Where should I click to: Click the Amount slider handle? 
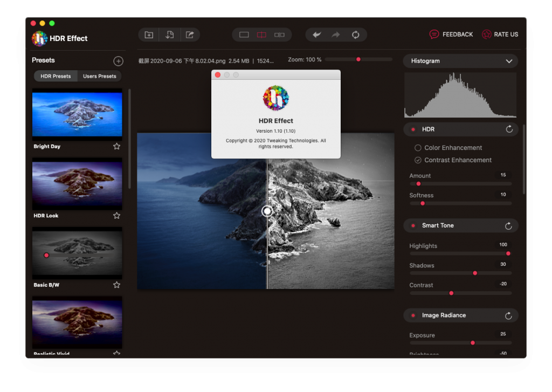point(418,184)
